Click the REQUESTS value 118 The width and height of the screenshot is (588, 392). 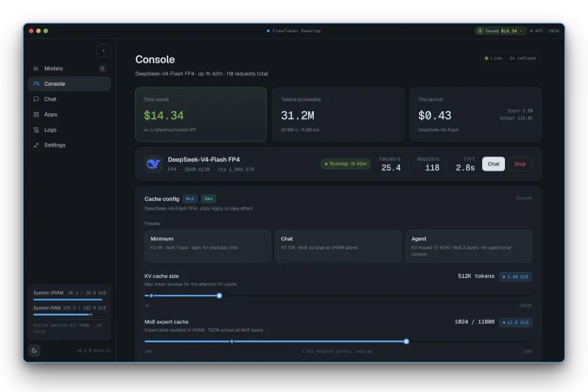click(x=432, y=168)
